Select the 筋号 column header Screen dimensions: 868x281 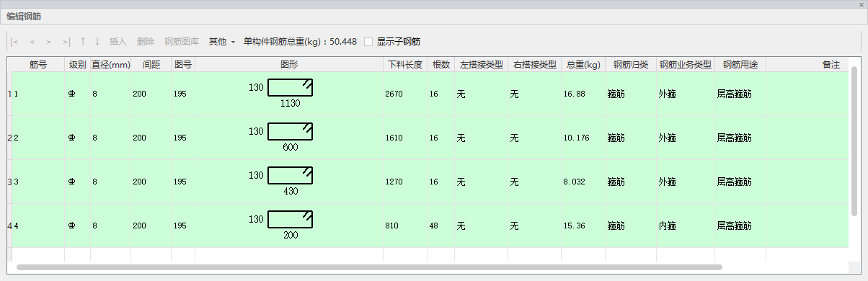(38, 65)
